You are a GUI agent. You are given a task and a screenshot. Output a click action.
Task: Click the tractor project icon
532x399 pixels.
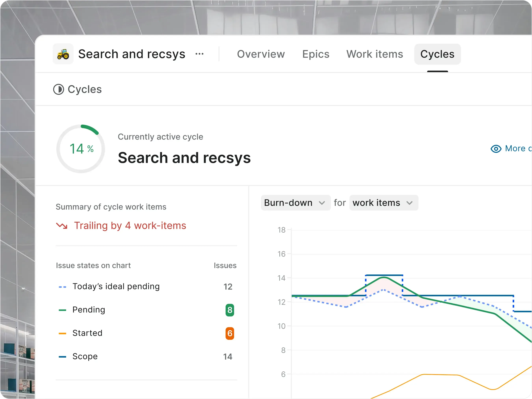click(63, 54)
